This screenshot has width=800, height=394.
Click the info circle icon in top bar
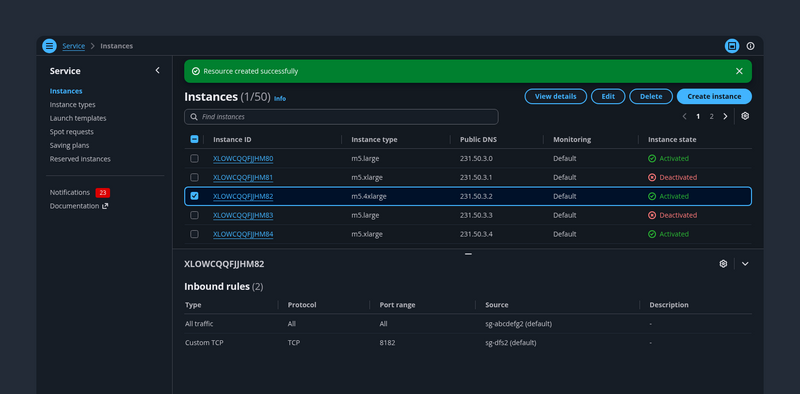(x=750, y=46)
